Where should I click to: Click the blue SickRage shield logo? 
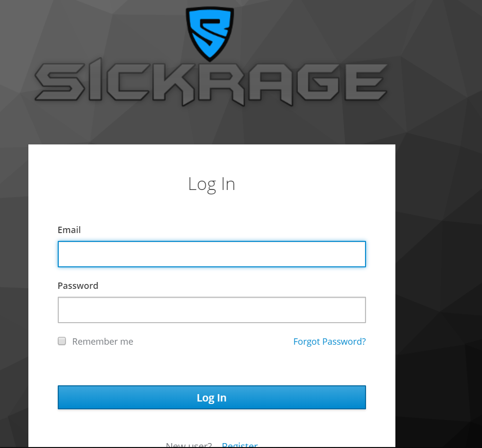pos(210,34)
